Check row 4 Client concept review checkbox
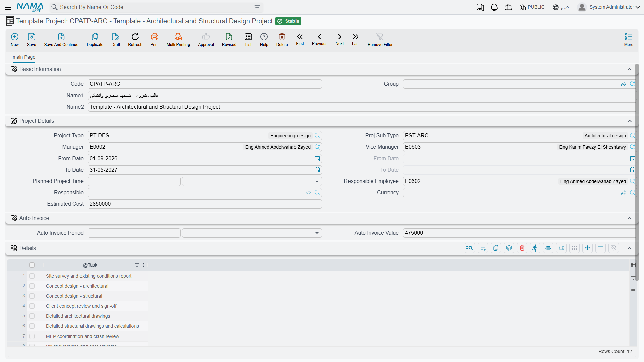The height and width of the screenshot is (362, 644). [x=32, y=306]
